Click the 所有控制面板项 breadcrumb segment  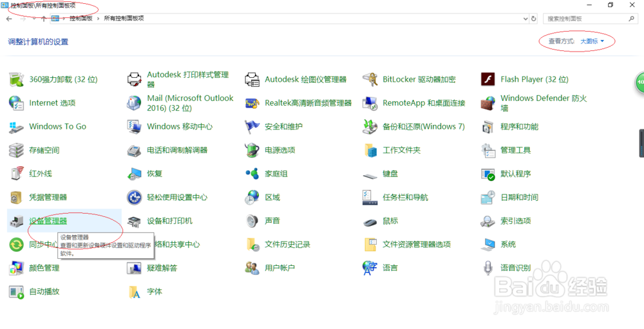[x=124, y=19]
